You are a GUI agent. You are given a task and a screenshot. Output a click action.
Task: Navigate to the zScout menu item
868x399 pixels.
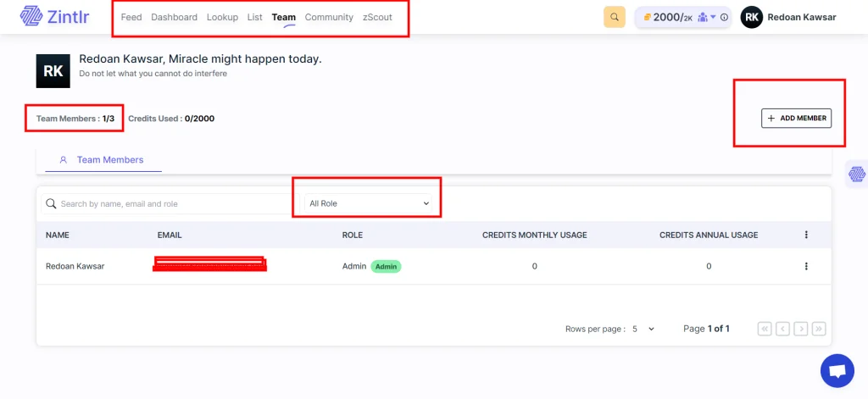[377, 17]
